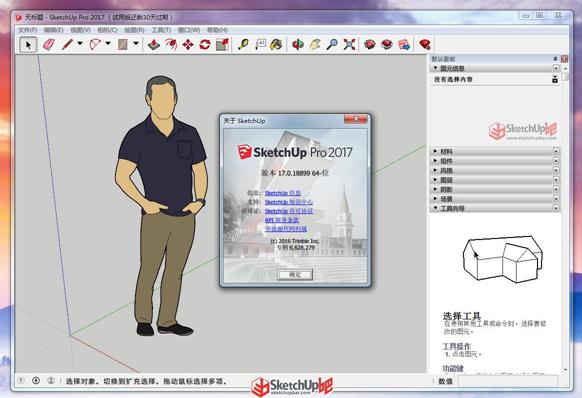Screen dimensions: 582x398
Task: Click the credits info status bar icon
Action: pyautogui.click(x=36, y=381)
